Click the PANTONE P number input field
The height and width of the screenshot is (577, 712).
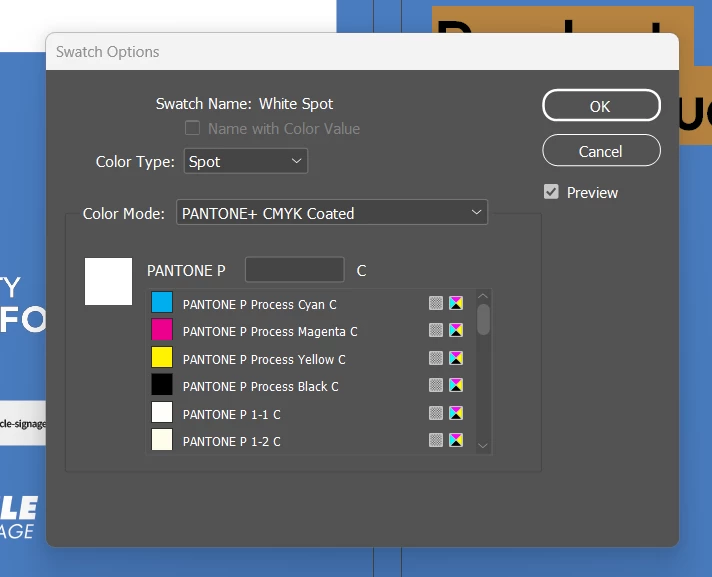[x=295, y=270]
